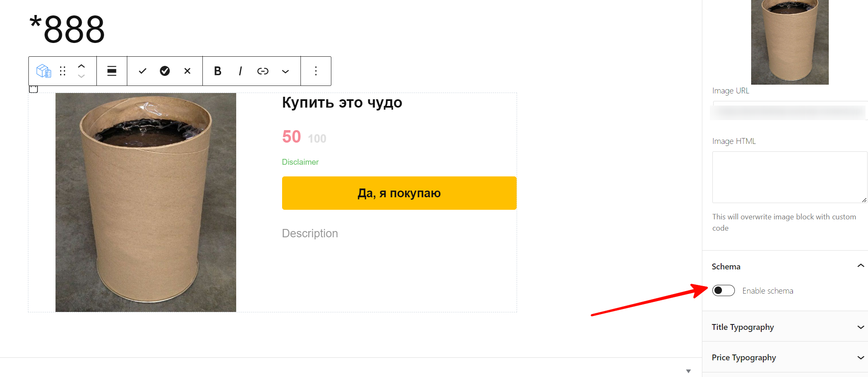
Task: Expand the Title Typography panel
Action: click(x=860, y=327)
